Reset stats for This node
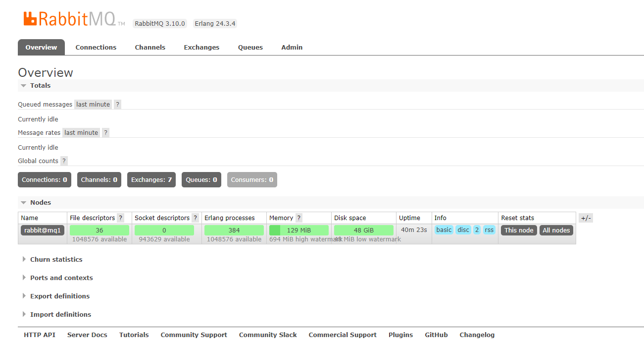The image size is (644, 346). tap(519, 231)
